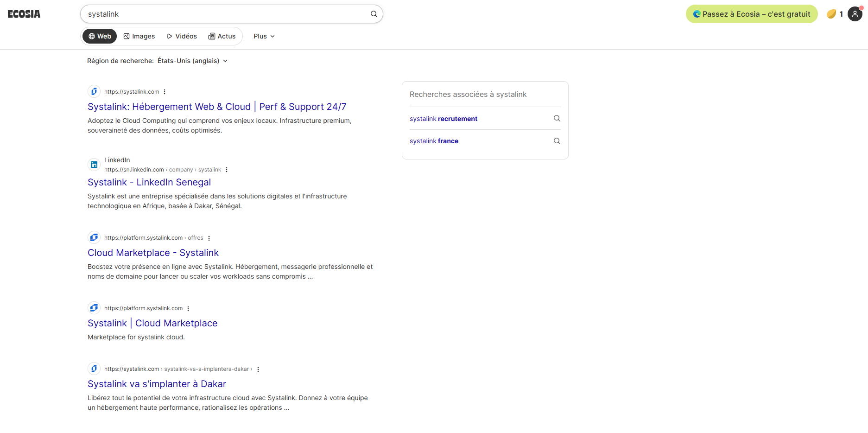This screenshot has width=868, height=433.
Task: Open the Ecosia home logo
Action: pyautogui.click(x=24, y=14)
